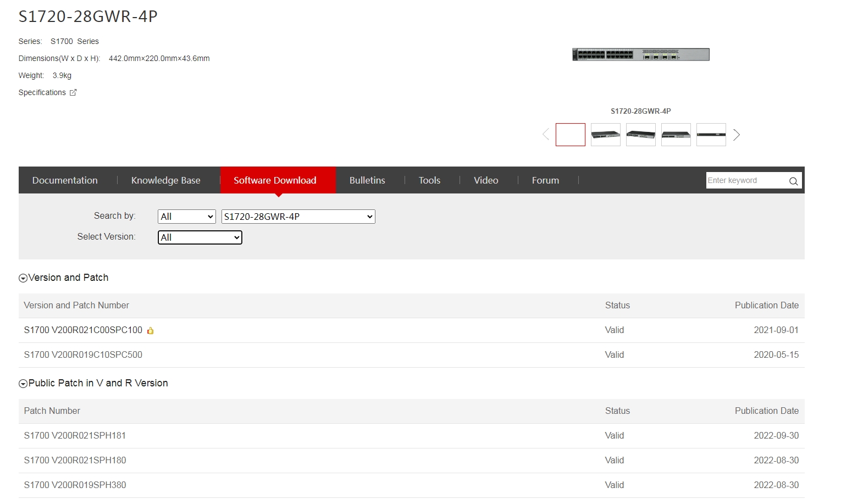Screen dimensions: 841x504
Task: Switch to the Knowledge Base tab
Action: [x=166, y=180]
